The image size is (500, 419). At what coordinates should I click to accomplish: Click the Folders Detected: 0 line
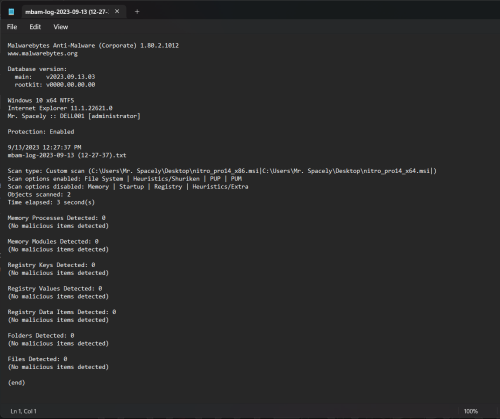[x=41, y=336]
